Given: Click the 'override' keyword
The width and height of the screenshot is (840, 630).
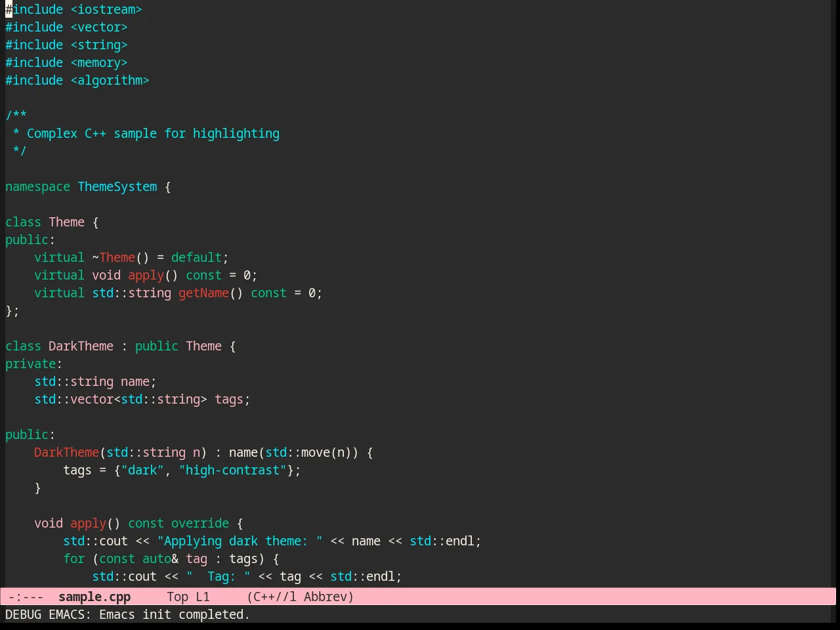Looking at the screenshot, I should [200, 523].
